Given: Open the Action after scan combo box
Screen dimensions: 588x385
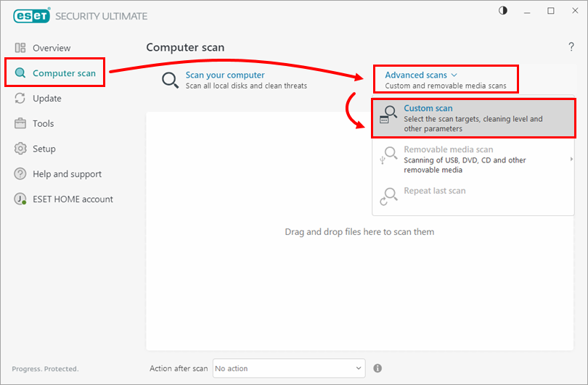Looking at the screenshot, I should [x=288, y=368].
